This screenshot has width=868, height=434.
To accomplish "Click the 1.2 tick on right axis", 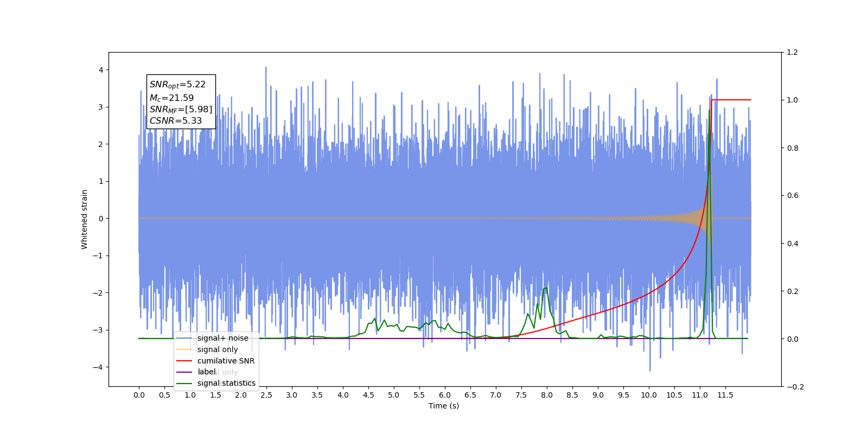I will click(793, 53).
